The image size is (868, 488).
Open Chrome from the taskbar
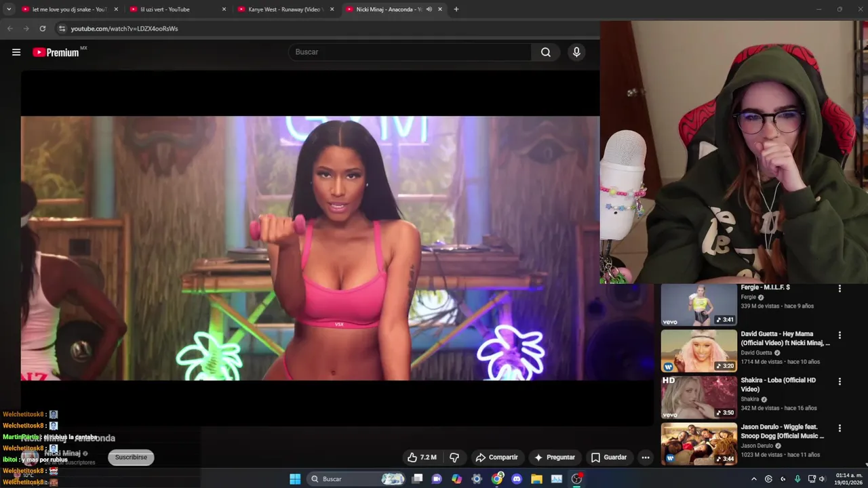click(497, 479)
